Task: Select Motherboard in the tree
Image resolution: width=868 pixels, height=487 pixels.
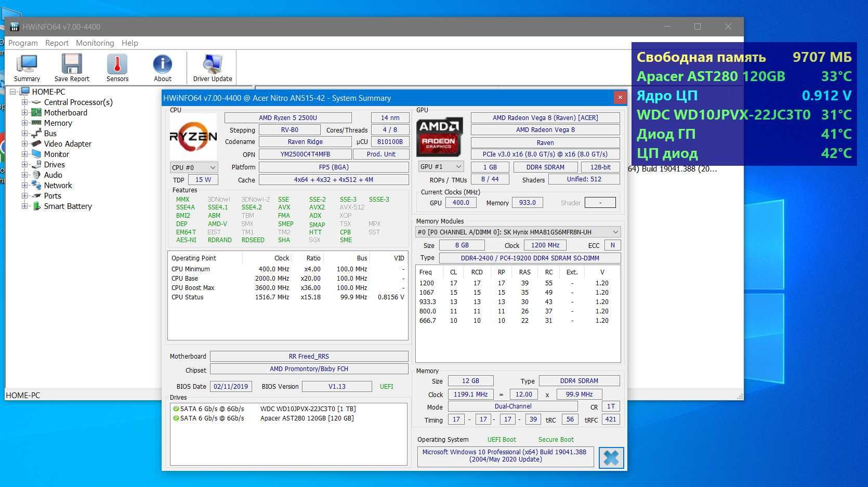Action: point(65,113)
